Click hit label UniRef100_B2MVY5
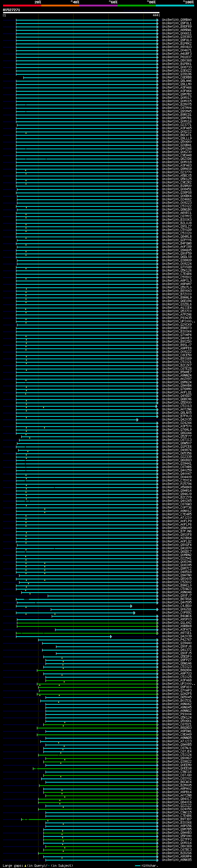 177,104
